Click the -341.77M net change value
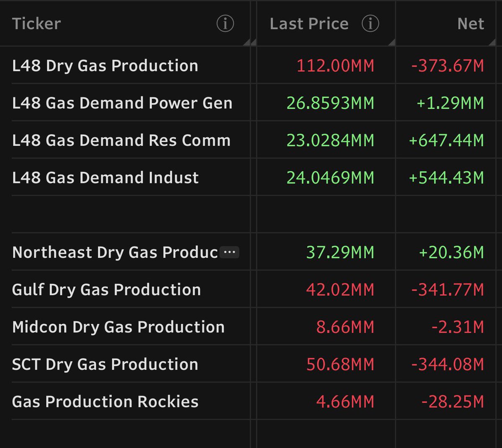 click(448, 290)
